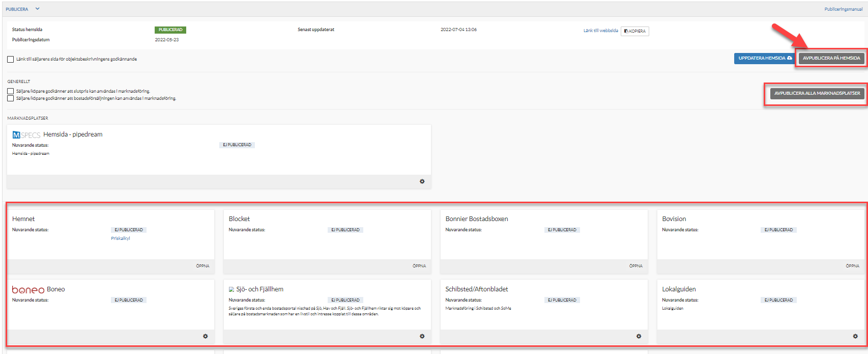The width and height of the screenshot is (868, 354).
Task: Click Marknadsföring i Schibsted och SoMe text
Action: (x=478, y=309)
